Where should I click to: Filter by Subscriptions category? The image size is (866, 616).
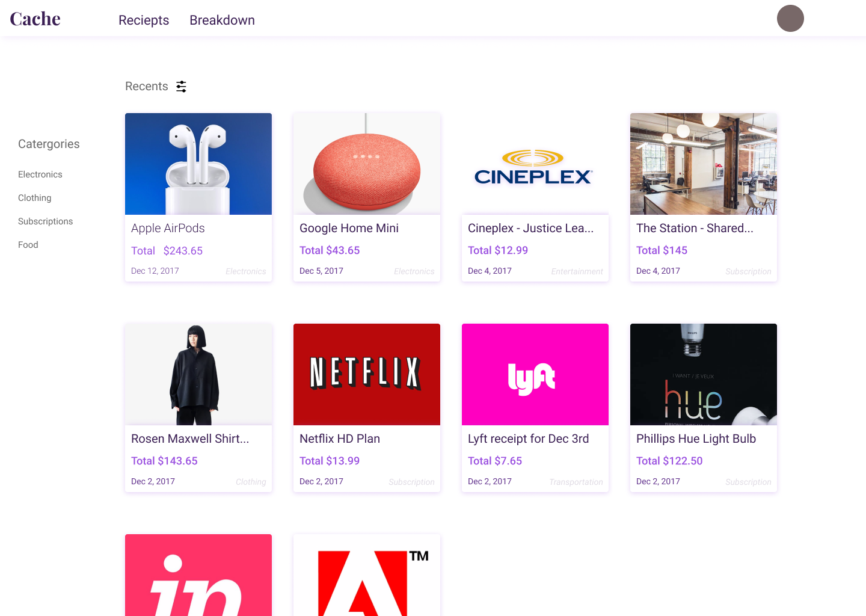pyautogui.click(x=46, y=221)
